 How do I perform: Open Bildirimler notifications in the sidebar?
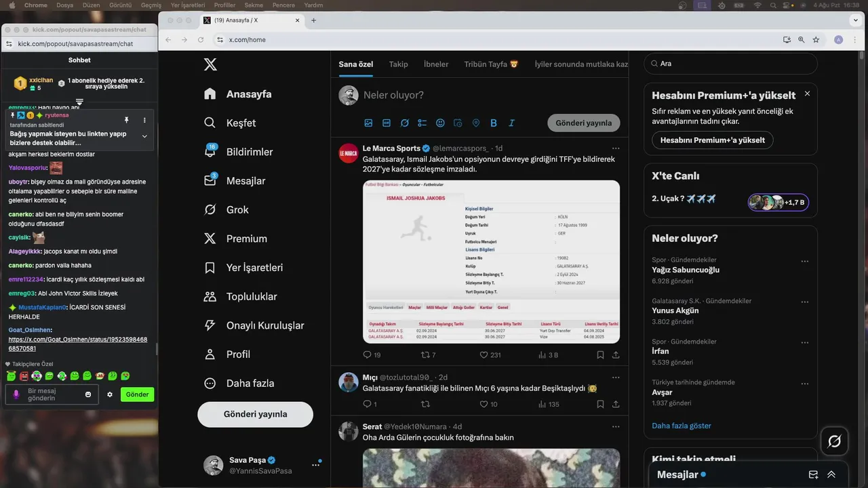[239, 152]
